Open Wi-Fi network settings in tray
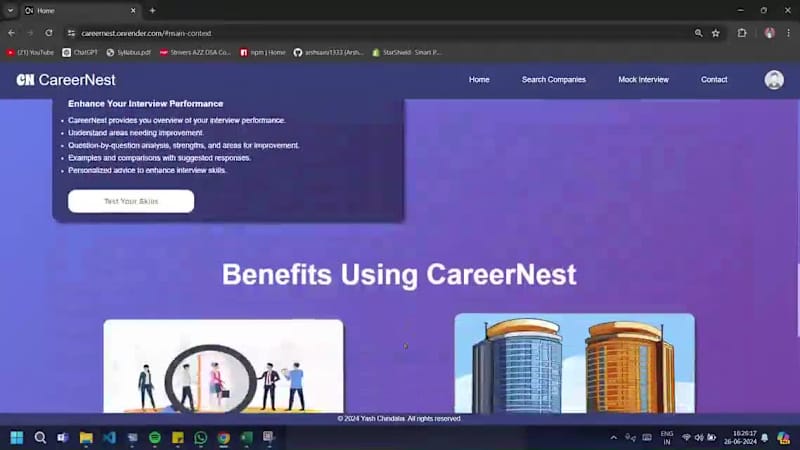Screen dimensions: 800x450 [x=686, y=438]
